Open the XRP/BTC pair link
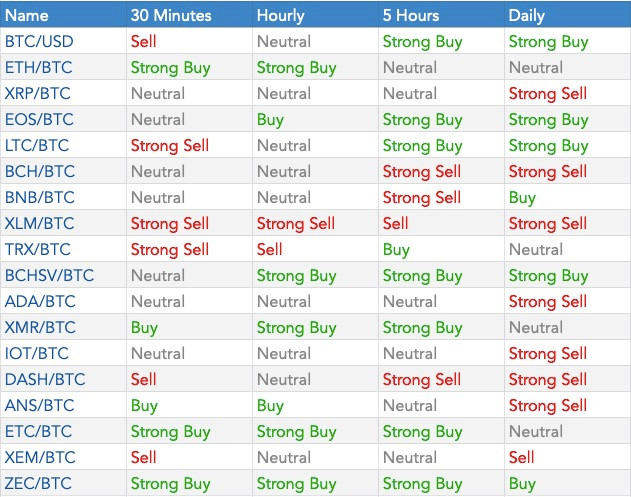 [38, 93]
